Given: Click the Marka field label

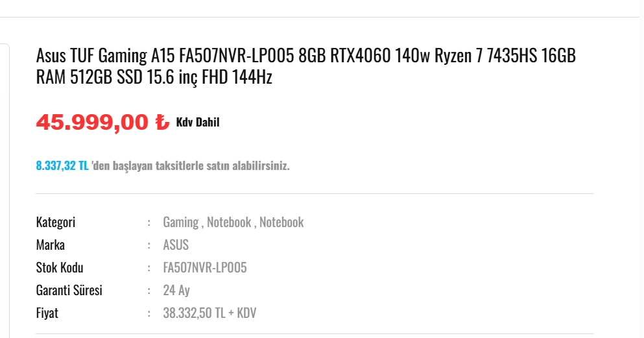Looking at the screenshot, I should (50, 245).
